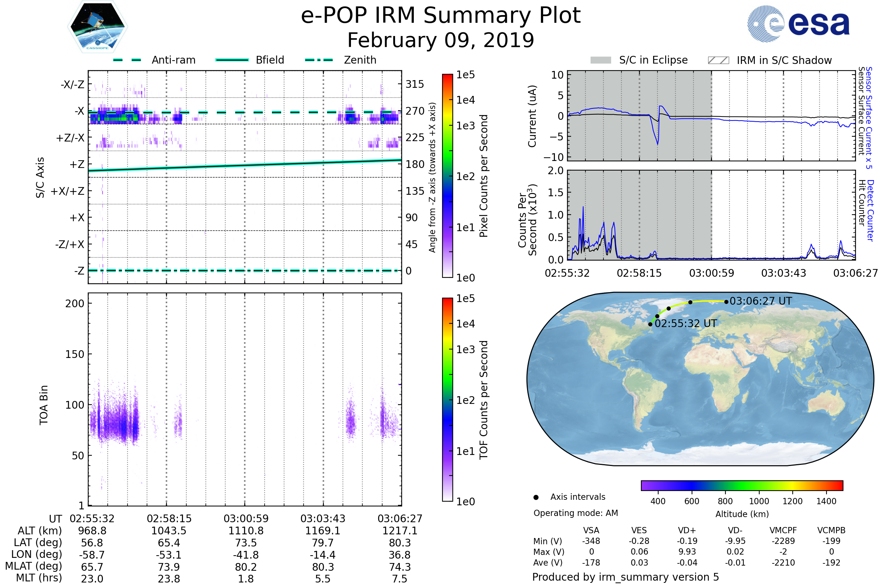The image size is (882, 588).
Task: Click the IRM in S/C Shadow hatched patch
Action: pos(718,60)
